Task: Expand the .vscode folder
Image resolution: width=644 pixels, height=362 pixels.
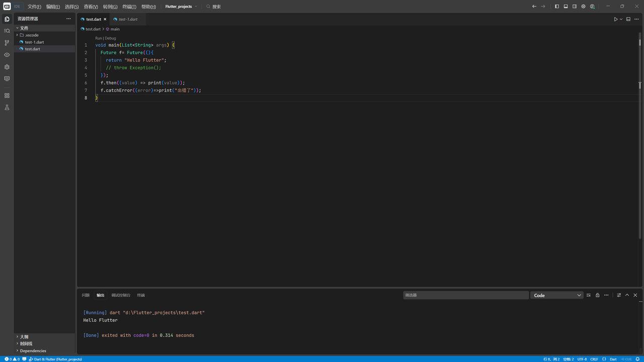Action: click(44, 35)
